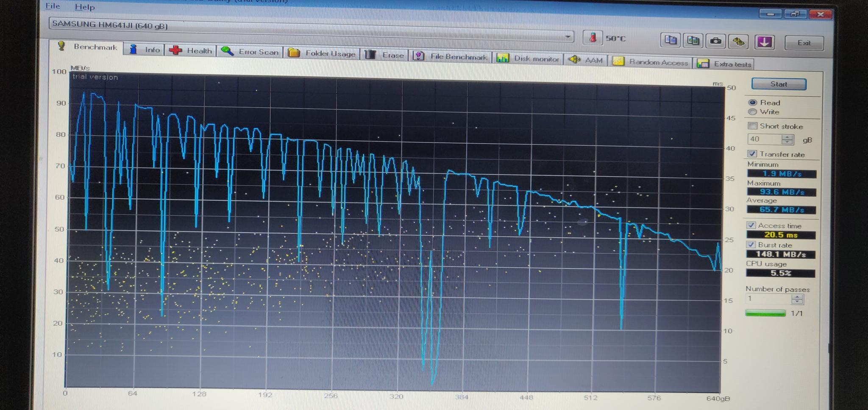Click the trash can Erase icon
Viewport: 868px width, 410px height.
pyautogui.click(x=370, y=54)
